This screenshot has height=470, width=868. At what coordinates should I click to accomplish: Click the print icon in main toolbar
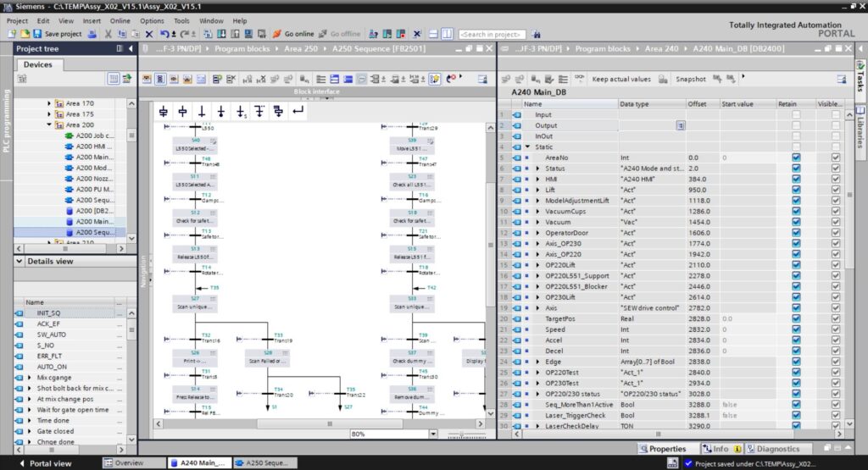pos(92,34)
